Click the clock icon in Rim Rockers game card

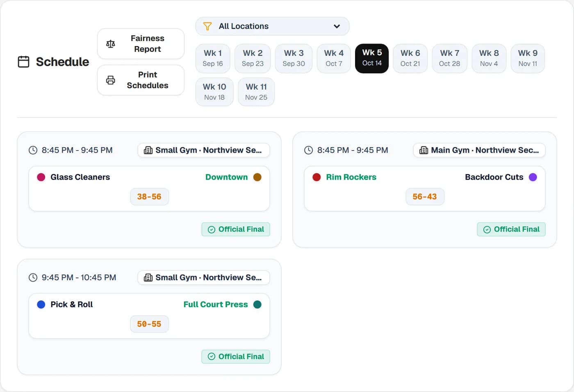(x=308, y=150)
